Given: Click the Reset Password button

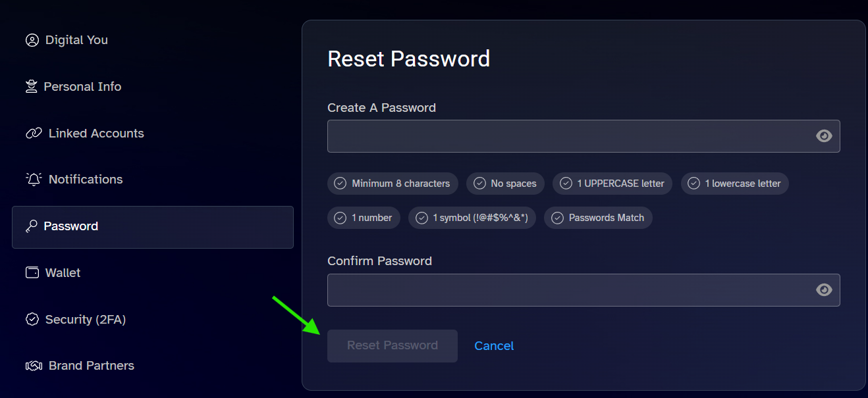Looking at the screenshot, I should pos(393,346).
